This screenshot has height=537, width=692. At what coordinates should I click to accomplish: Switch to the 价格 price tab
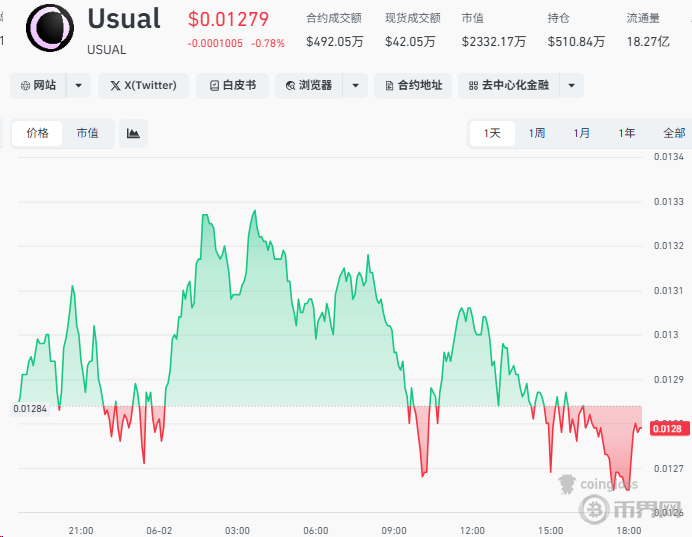click(38, 133)
